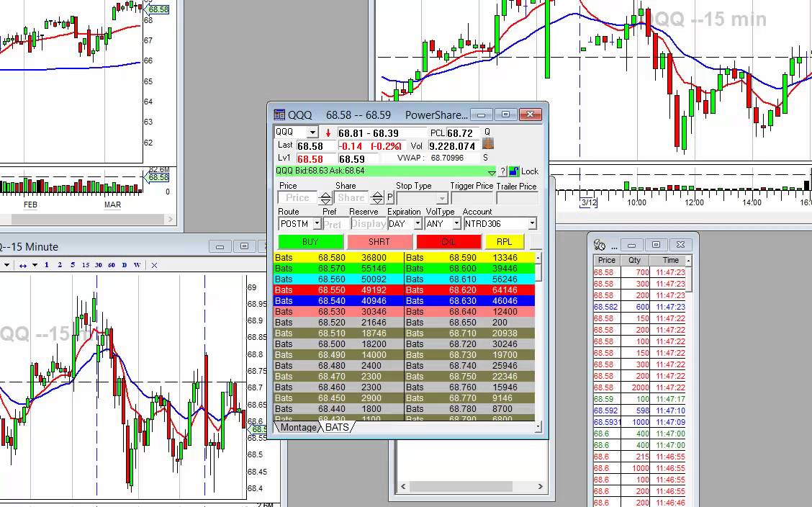The height and width of the screenshot is (507, 812).
Task: Select ask row 68.590 with 13346 shares
Action: 469,257
